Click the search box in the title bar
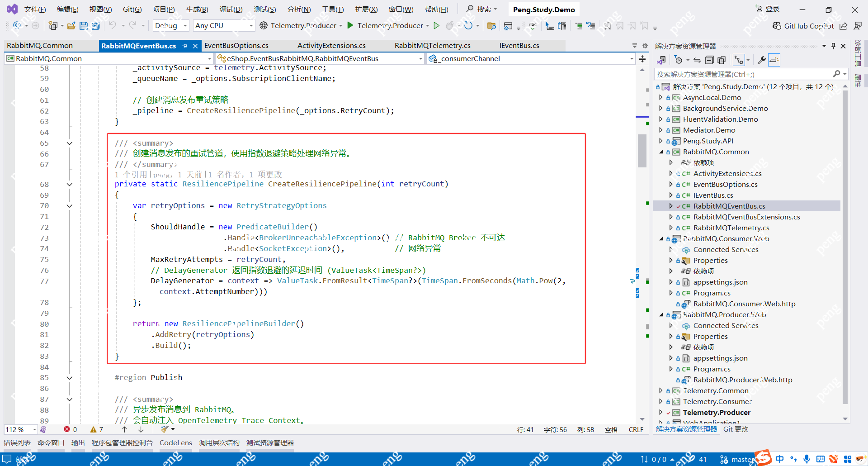The width and height of the screenshot is (868, 466). click(482, 9)
